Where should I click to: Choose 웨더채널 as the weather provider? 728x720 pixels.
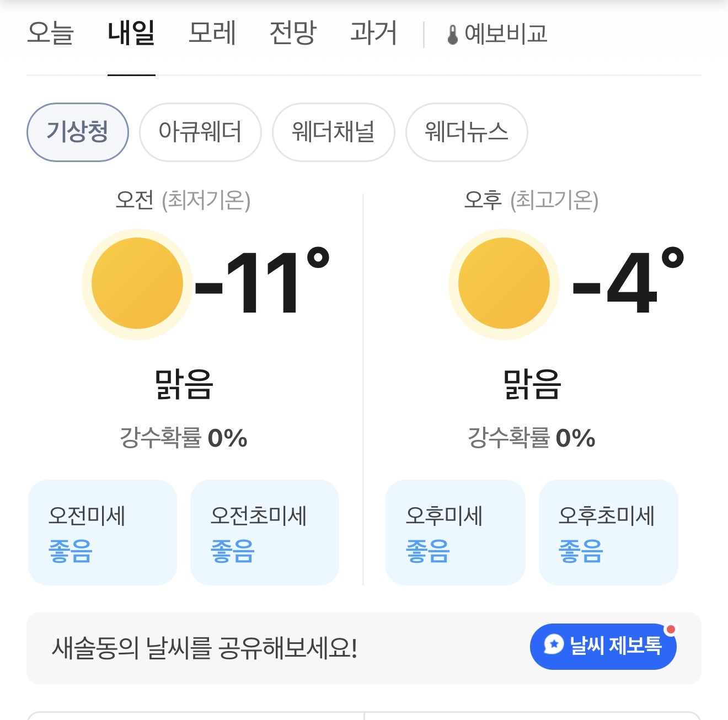pyautogui.click(x=334, y=132)
